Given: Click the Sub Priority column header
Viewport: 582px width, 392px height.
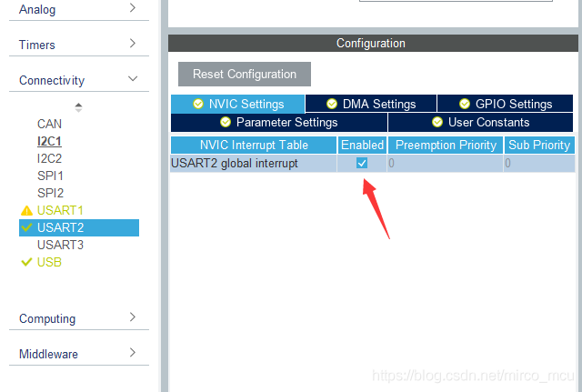Looking at the screenshot, I should pyautogui.click(x=539, y=146).
